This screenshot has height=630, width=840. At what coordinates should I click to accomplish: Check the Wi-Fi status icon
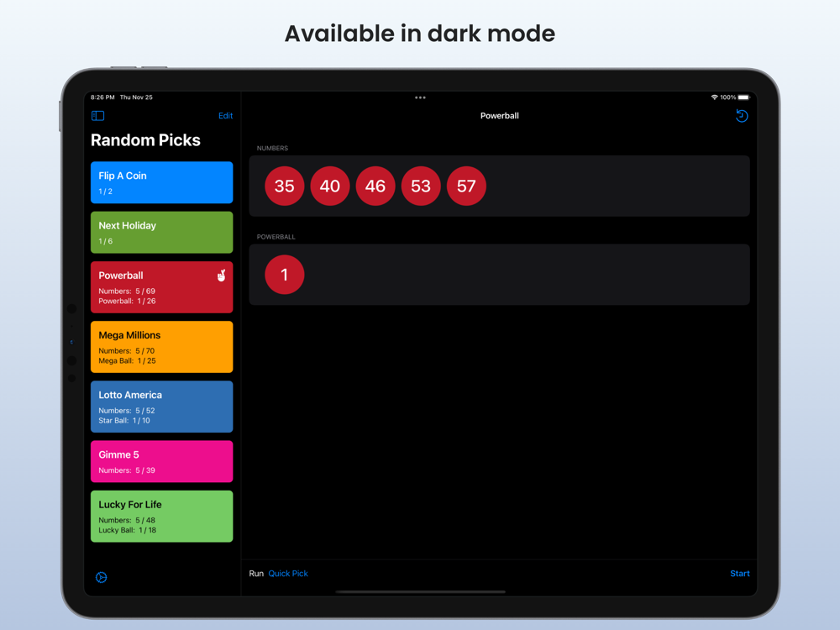[714, 97]
